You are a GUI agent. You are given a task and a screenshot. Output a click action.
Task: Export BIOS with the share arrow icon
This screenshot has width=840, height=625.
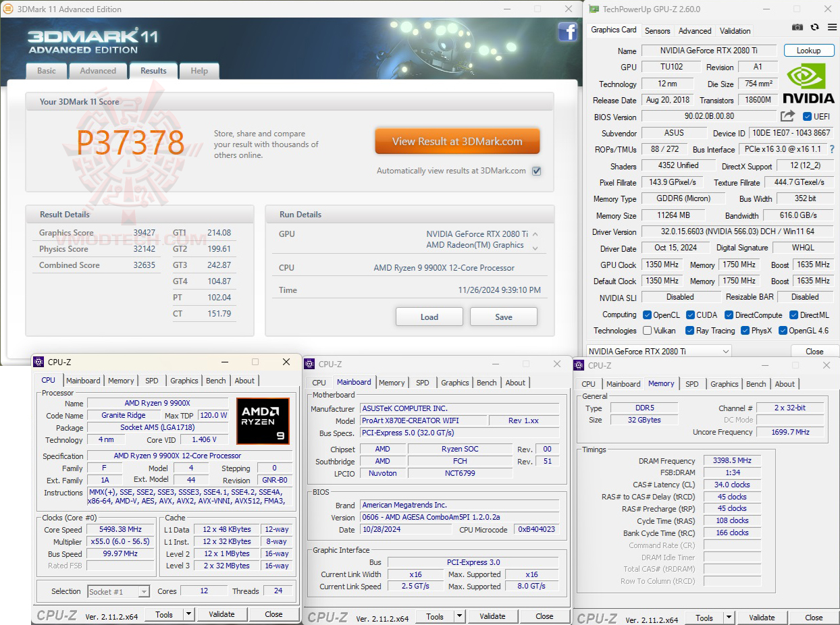[788, 116]
